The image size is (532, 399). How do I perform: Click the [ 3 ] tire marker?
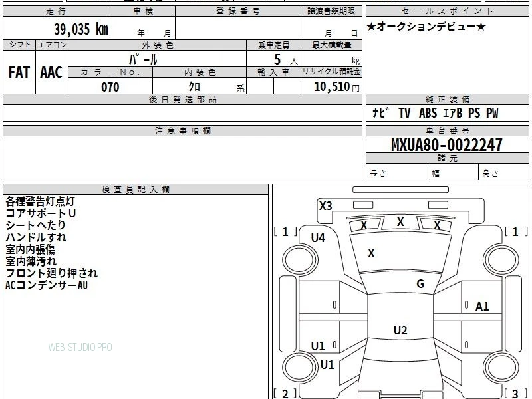point(515,394)
